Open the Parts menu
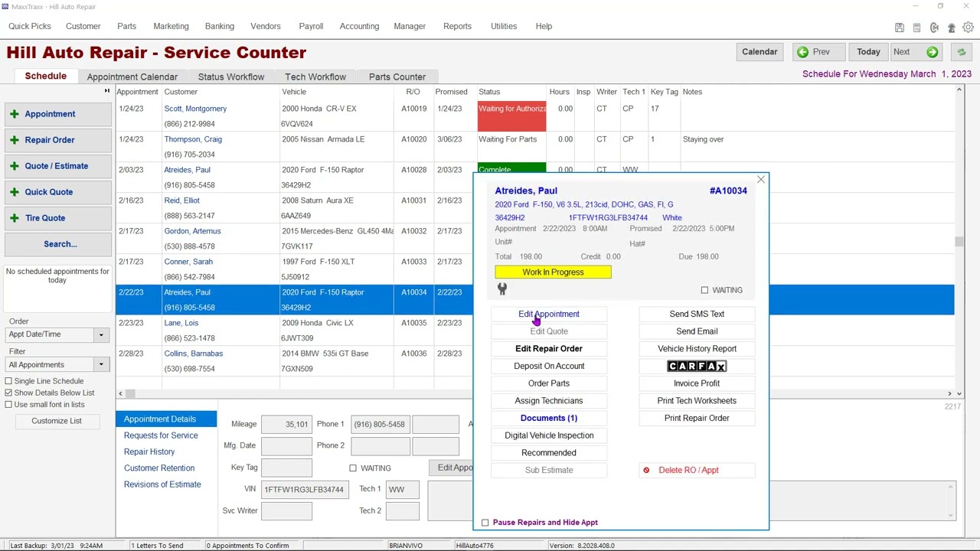 click(x=126, y=26)
